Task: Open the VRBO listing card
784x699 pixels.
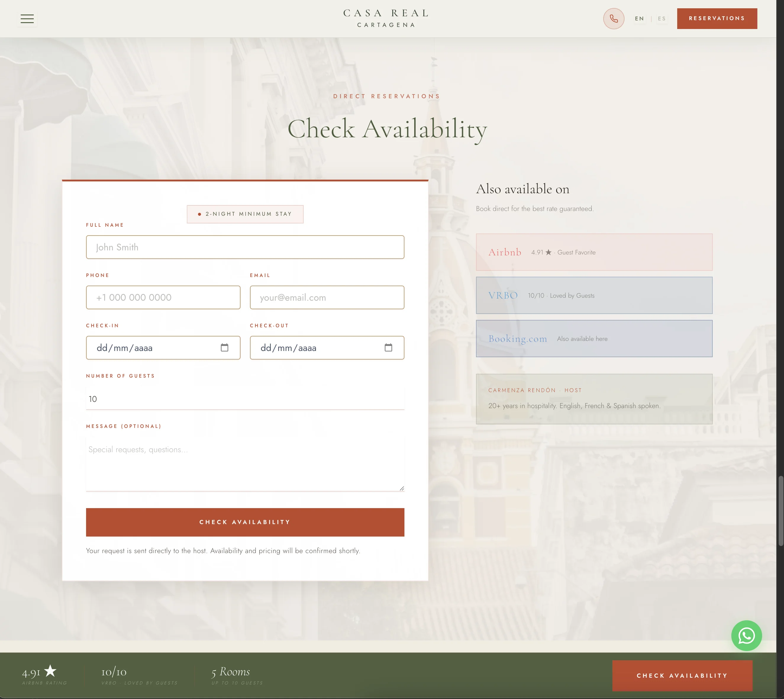Action: coord(594,295)
